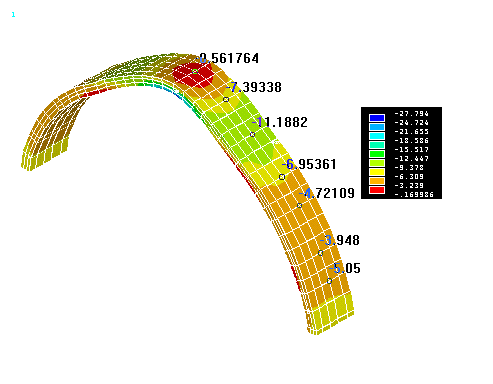Select the cyan legend swatch
Screen dimensions: 493x384
pos(377,136)
